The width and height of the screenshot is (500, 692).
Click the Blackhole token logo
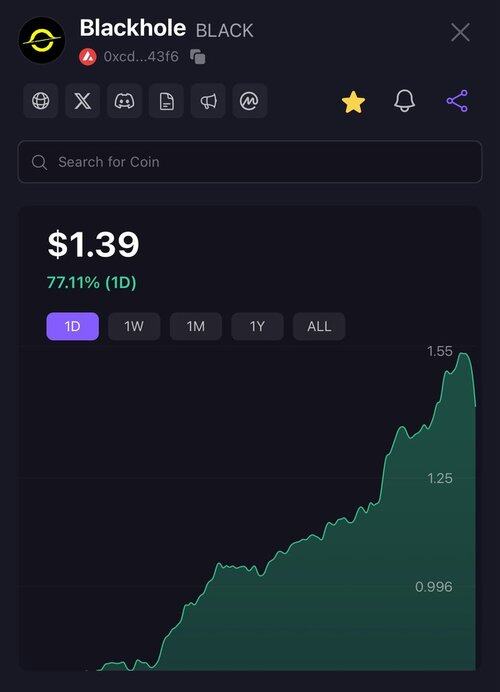point(42,40)
